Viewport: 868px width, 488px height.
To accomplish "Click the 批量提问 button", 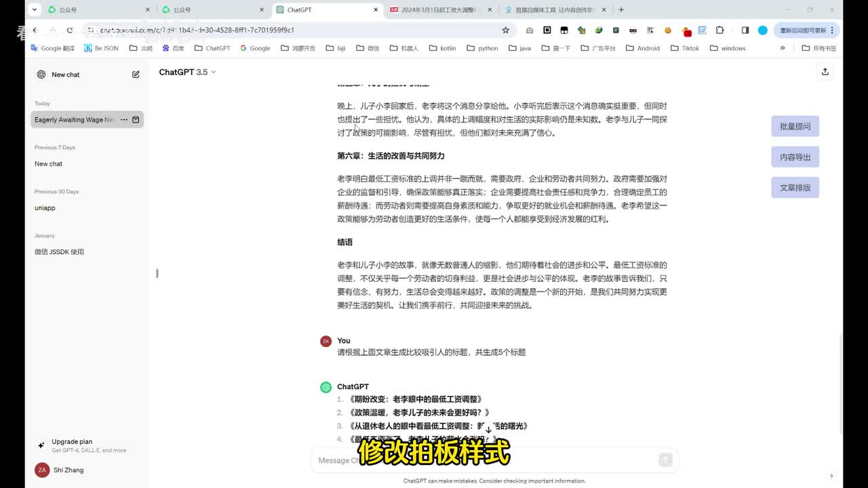I will (795, 127).
